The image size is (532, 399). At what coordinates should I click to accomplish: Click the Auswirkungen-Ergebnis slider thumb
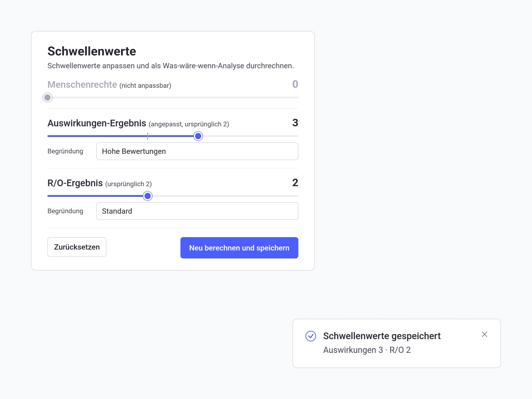(x=198, y=136)
